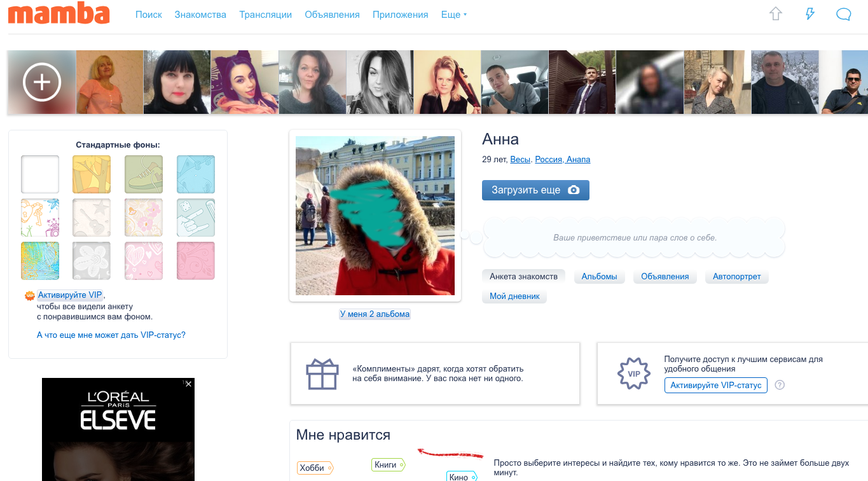The width and height of the screenshot is (868, 481).
Task: Select the gray flower background swatch
Action: [x=92, y=261]
